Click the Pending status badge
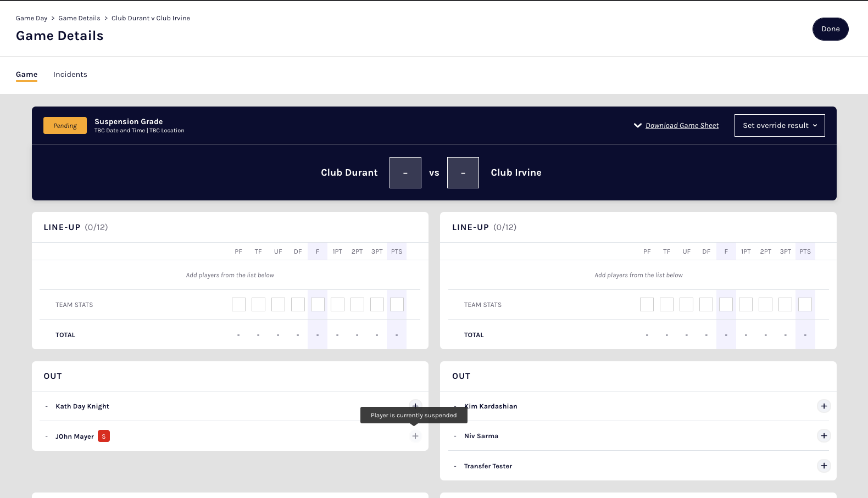The image size is (868, 498). [x=65, y=126]
